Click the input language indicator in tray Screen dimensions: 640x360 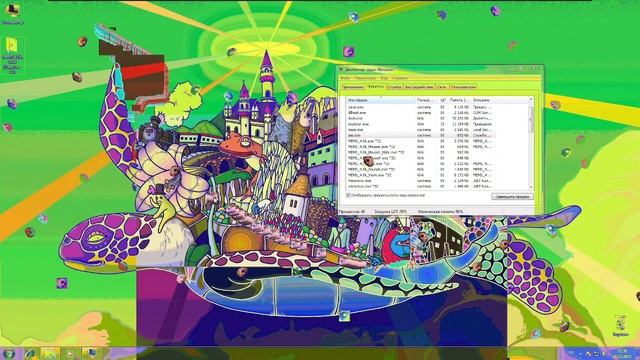point(571,353)
